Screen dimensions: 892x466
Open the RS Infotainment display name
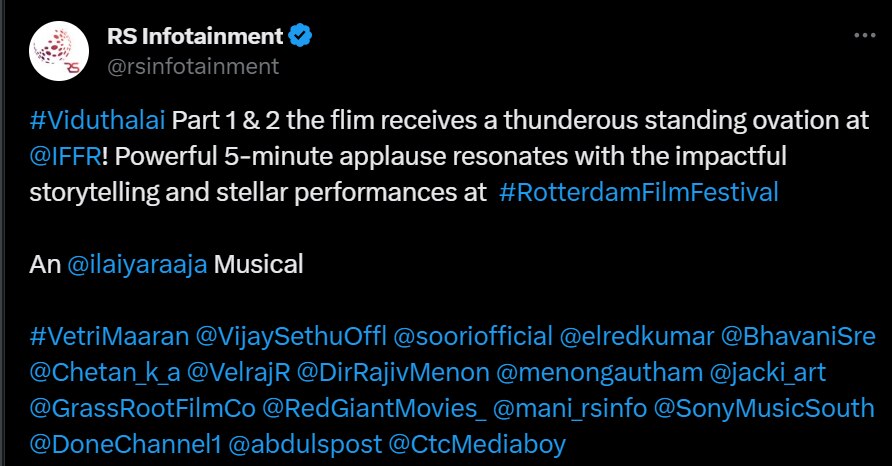tap(195, 37)
